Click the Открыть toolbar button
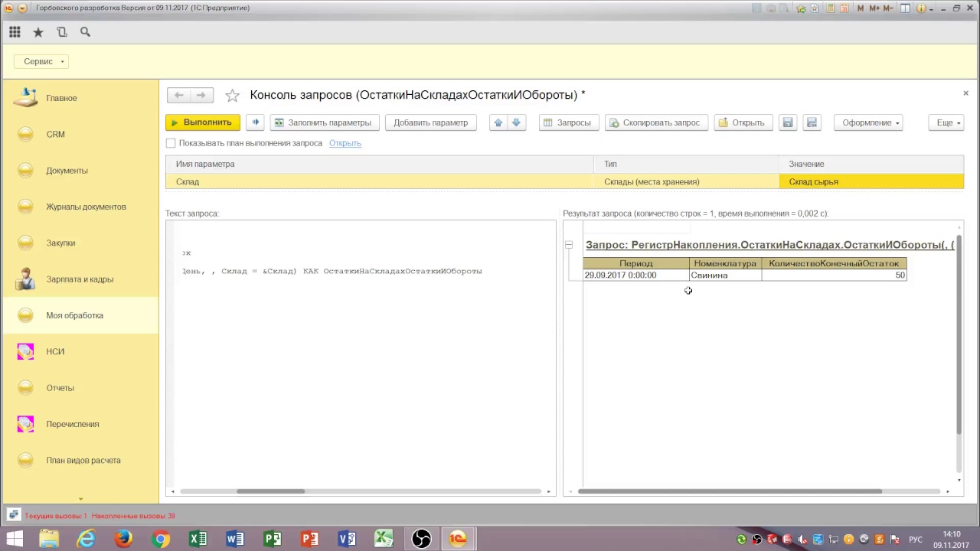 (x=743, y=122)
